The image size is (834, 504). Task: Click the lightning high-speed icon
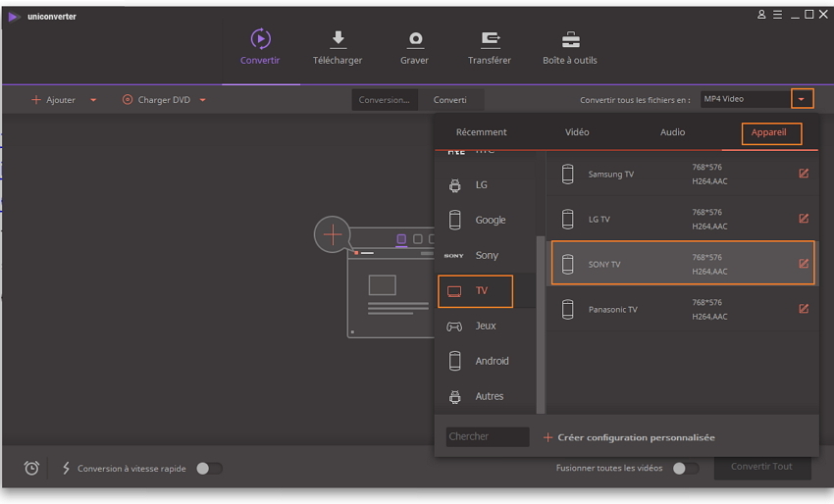click(66, 468)
